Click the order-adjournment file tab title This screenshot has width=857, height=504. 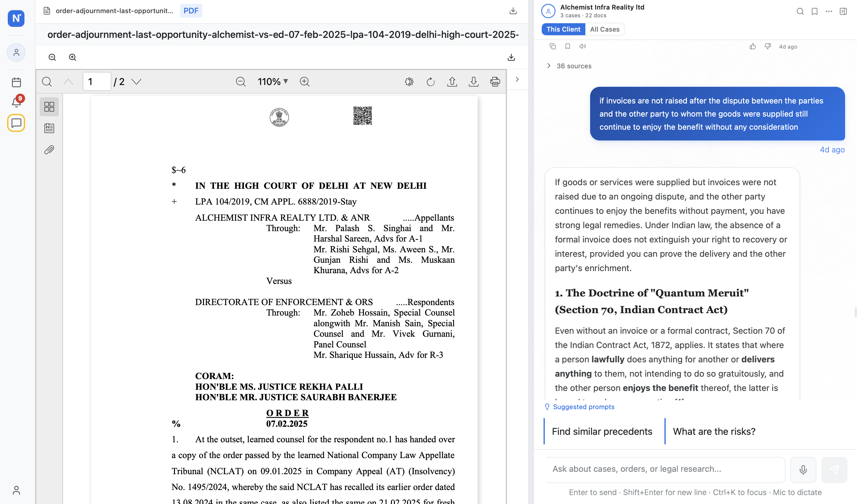tap(114, 10)
